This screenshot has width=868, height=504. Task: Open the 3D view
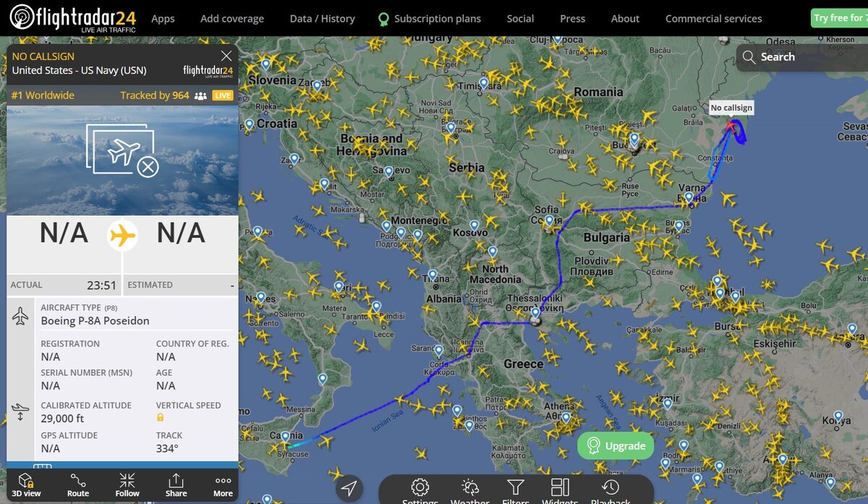(26, 485)
